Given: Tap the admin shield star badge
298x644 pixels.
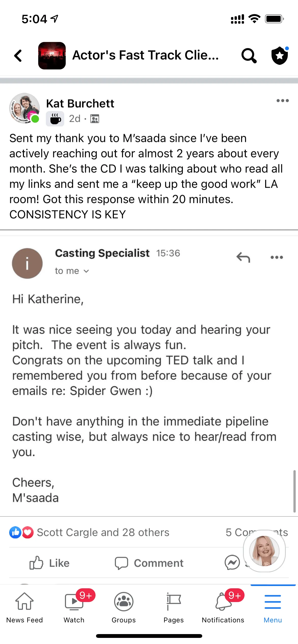Looking at the screenshot, I should (x=280, y=55).
